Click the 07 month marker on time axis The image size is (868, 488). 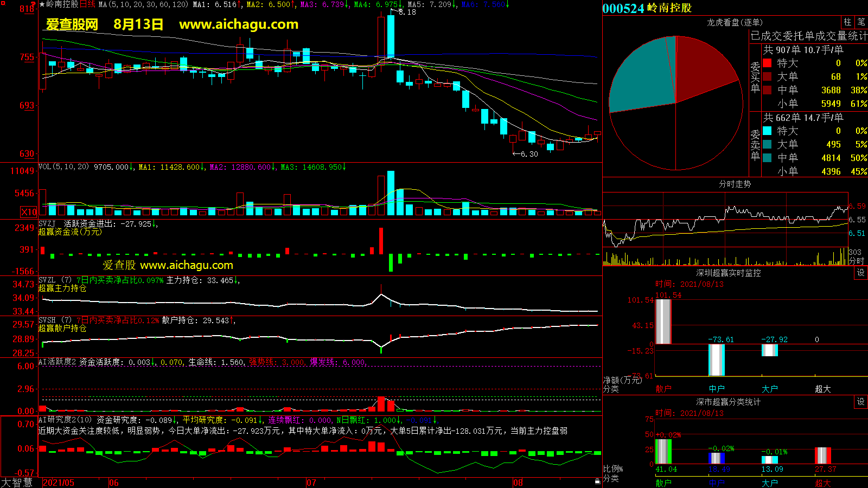311,483
